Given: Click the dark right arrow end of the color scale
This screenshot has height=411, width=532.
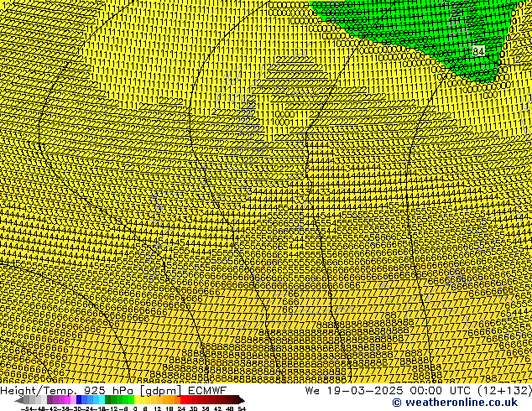Looking at the screenshot, I should coord(242,400).
